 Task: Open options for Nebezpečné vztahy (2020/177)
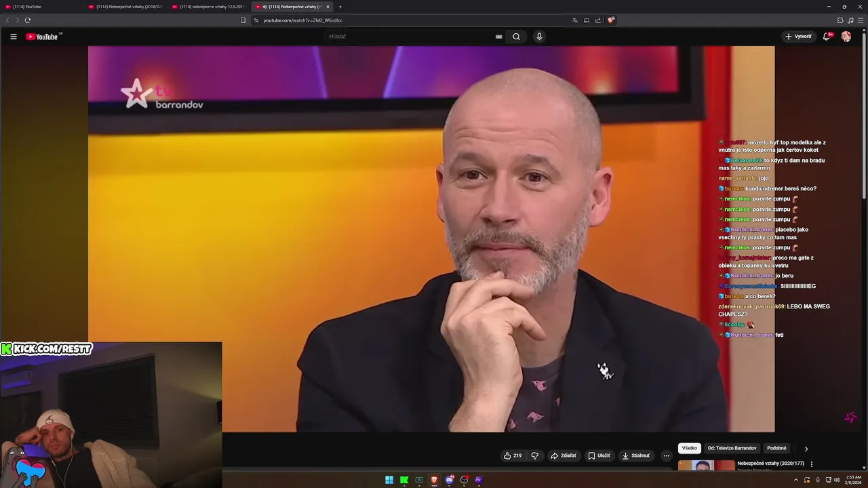click(812, 464)
